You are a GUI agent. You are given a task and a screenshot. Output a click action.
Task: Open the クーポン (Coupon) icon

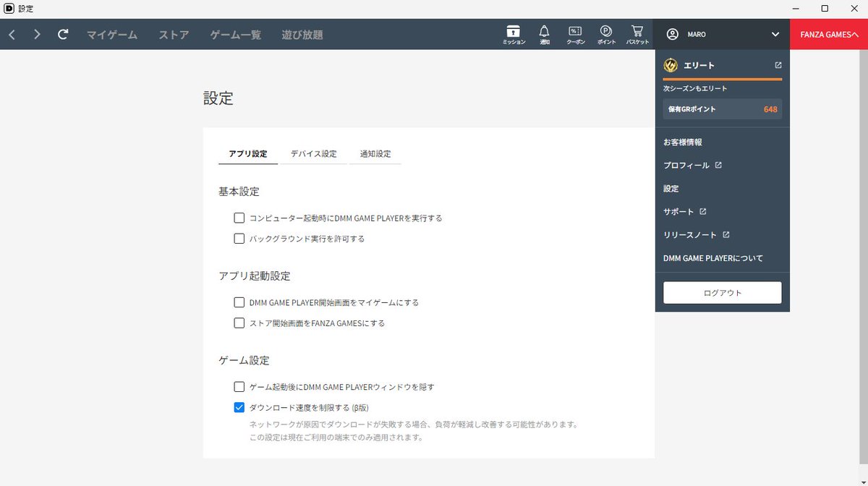click(x=575, y=34)
